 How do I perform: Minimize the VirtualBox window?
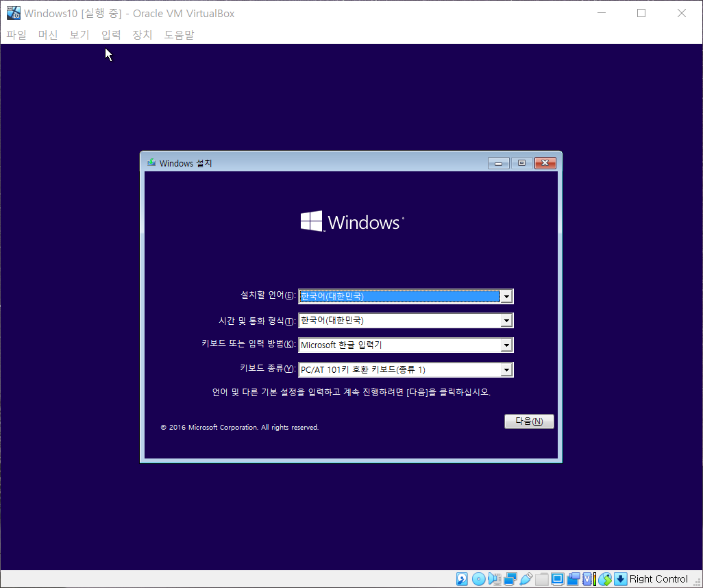pos(602,13)
